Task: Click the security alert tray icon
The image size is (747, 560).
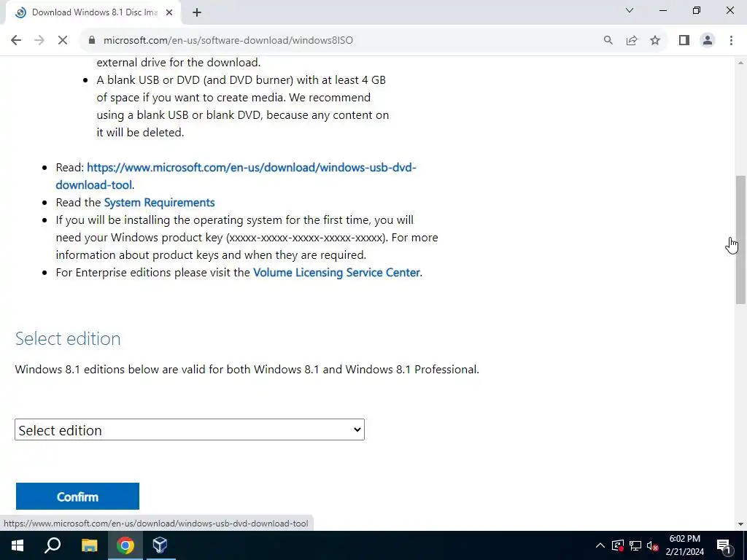Action: point(618,545)
